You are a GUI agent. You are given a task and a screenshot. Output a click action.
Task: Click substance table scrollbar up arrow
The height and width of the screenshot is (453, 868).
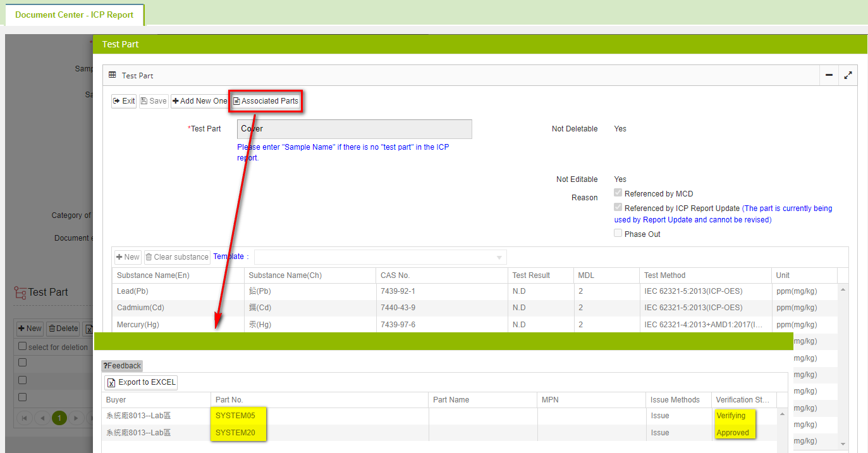pyautogui.click(x=843, y=289)
